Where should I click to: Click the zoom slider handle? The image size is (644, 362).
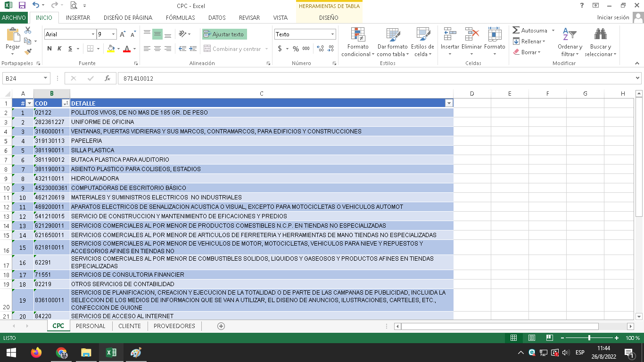tap(589, 338)
